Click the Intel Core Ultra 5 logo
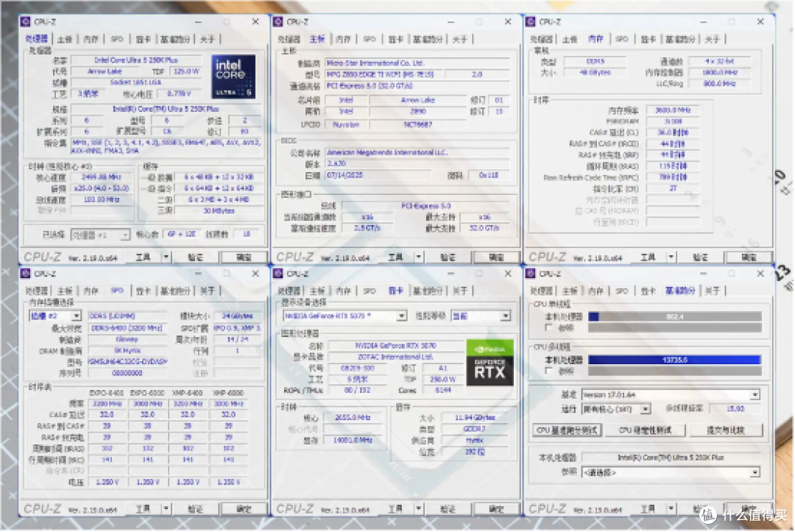The image size is (795, 532). 233,77
